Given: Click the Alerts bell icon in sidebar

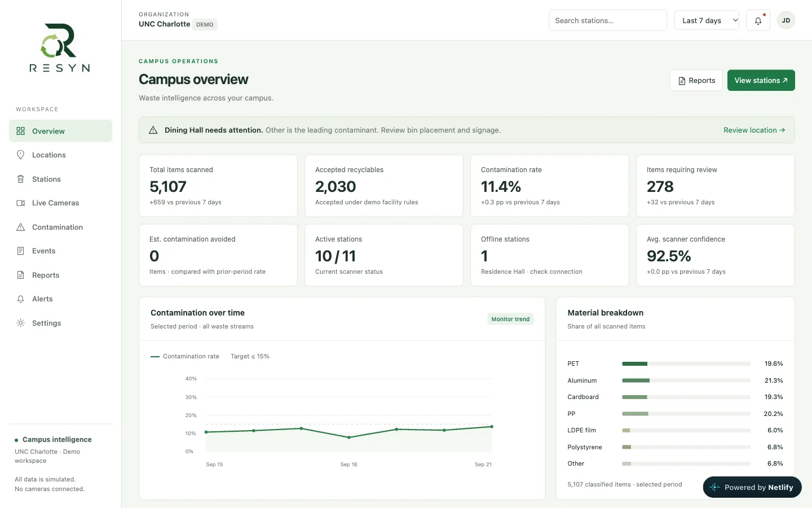Looking at the screenshot, I should (21, 299).
